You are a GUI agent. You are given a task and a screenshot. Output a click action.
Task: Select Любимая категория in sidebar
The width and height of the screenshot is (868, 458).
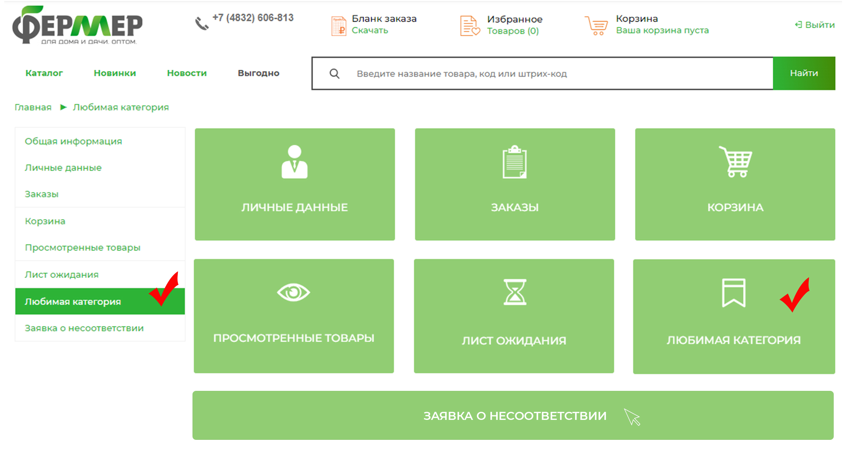coord(100,301)
